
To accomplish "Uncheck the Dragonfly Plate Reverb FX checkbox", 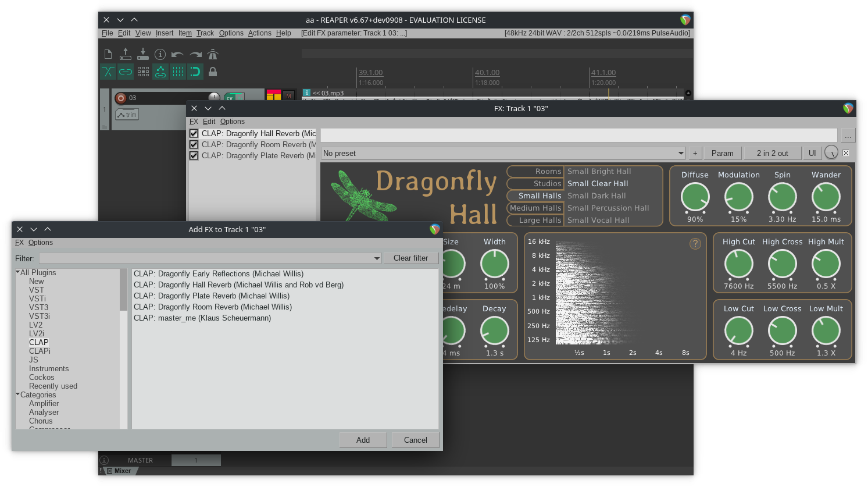I will 194,155.
